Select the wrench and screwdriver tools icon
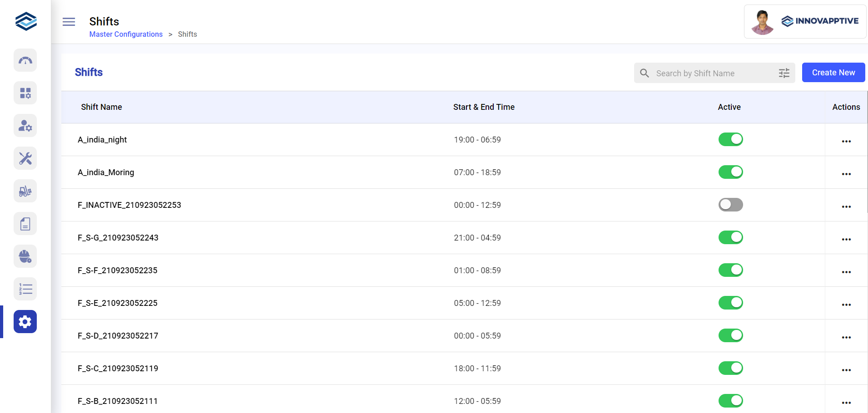This screenshot has width=868, height=413. 25,158
